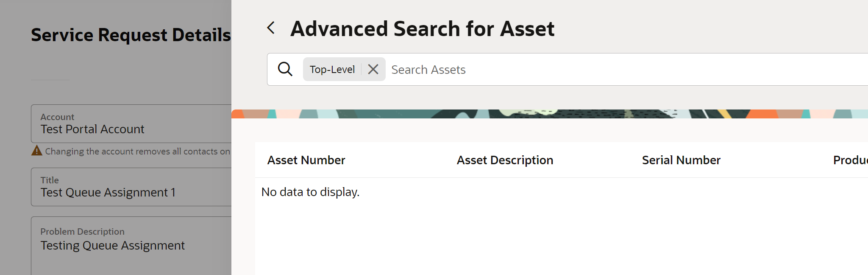Click the Changing the account removes all contacts warning
Screen dimensions: 868x275
(x=136, y=151)
